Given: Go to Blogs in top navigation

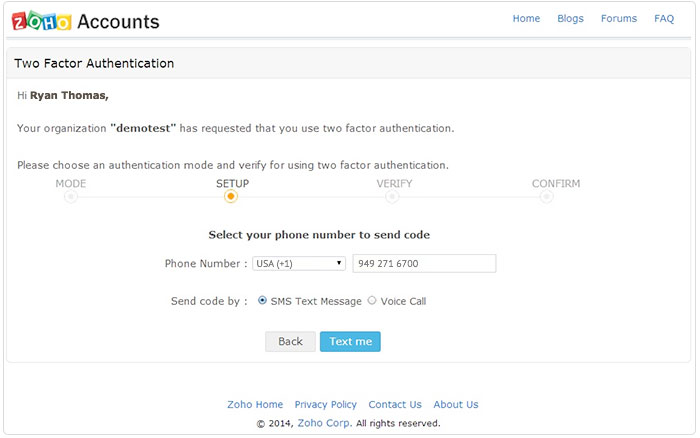Looking at the screenshot, I should (x=570, y=19).
